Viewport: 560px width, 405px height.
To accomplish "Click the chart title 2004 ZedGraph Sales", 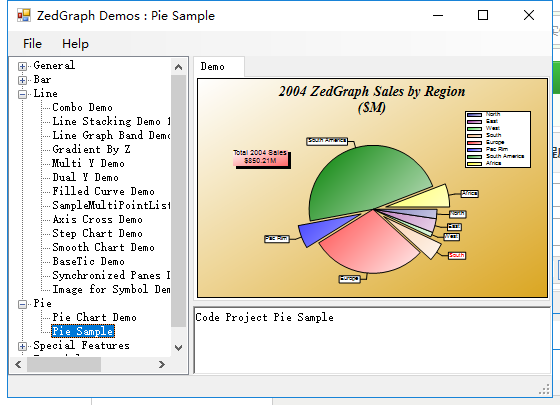I will click(372, 99).
